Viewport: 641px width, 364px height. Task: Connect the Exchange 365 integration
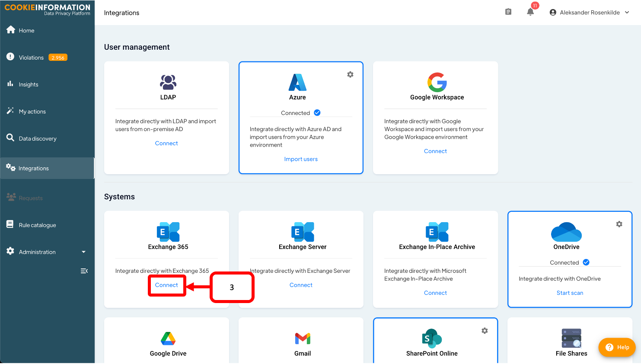pyautogui.click(x=166, y=285)
